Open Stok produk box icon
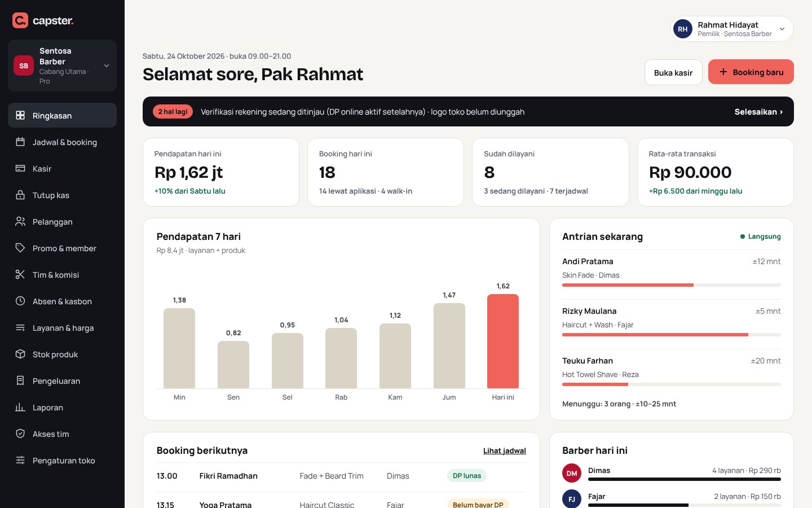The image size is (812, 508). coord(20,354)
